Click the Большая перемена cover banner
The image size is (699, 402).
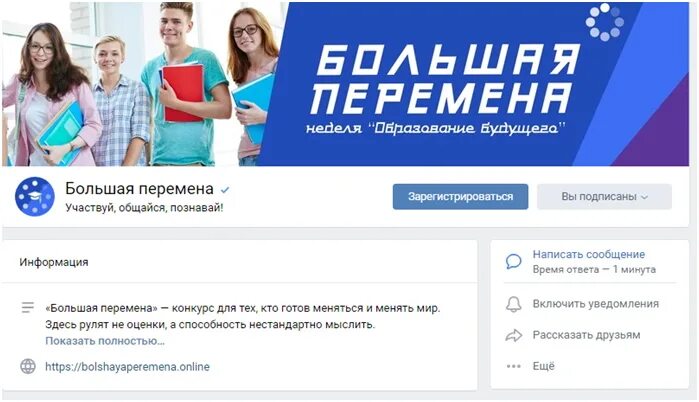[345, 84]
